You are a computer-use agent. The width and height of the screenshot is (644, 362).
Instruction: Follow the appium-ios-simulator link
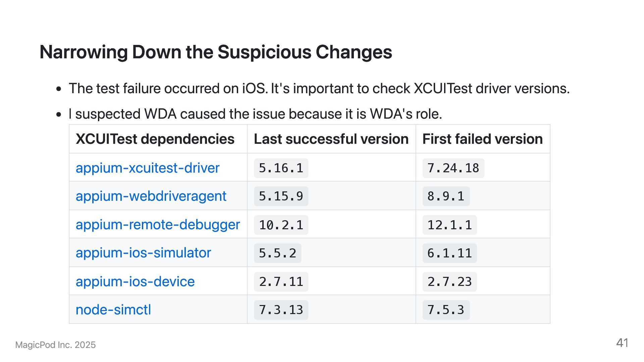click(143, 253)
